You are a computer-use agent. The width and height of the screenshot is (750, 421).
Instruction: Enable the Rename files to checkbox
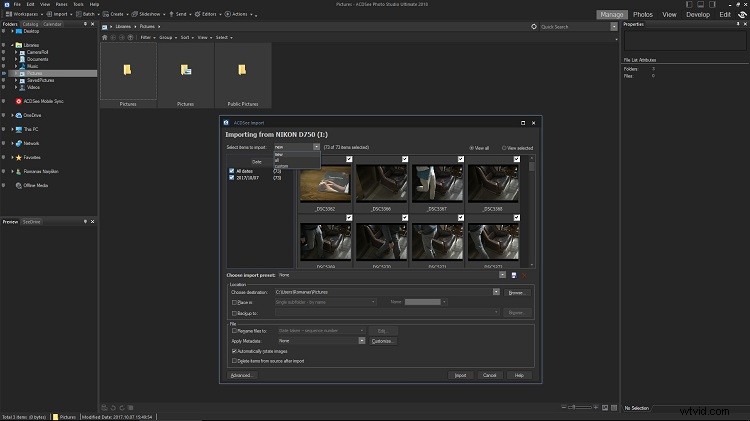coord(234,331)
